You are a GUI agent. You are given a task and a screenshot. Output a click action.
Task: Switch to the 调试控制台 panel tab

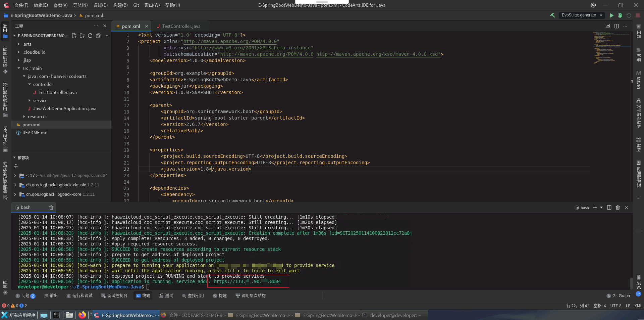click(114, 296)
